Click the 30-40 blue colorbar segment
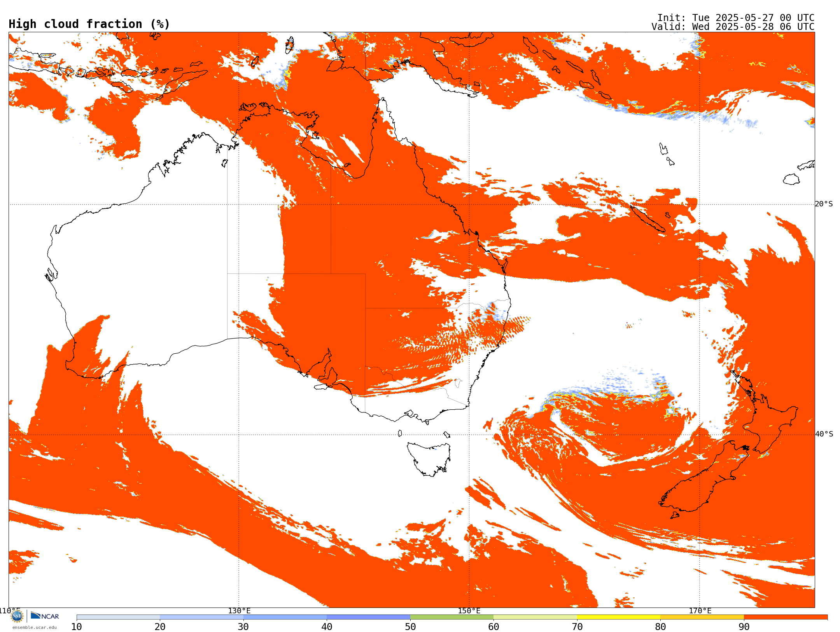 (x=285, y=617)
